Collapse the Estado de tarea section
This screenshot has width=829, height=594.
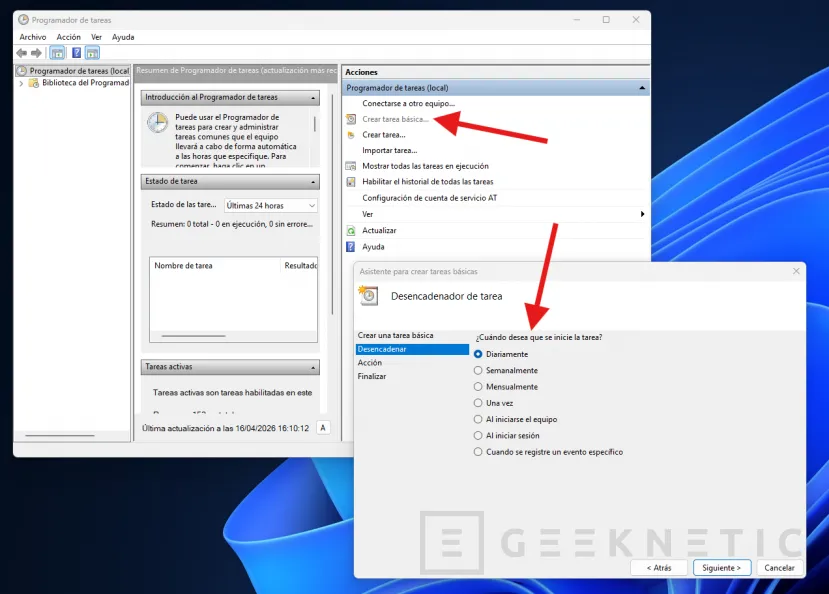313,182
